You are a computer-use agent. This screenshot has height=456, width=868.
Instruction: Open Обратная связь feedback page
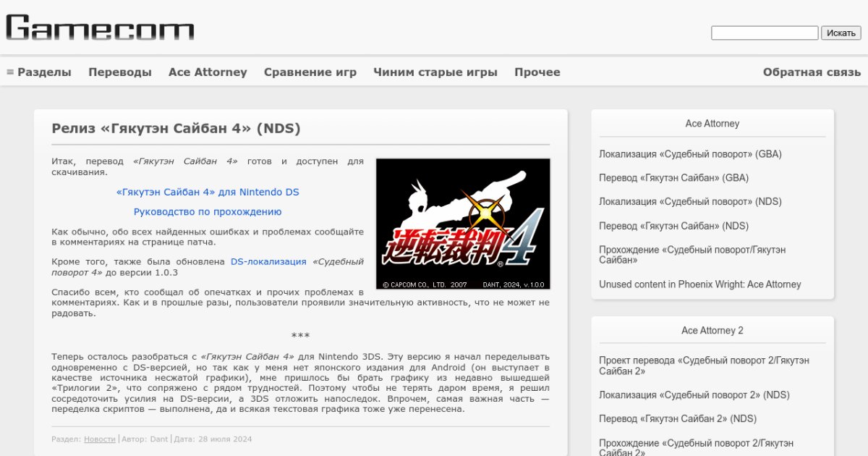(812, 72)
